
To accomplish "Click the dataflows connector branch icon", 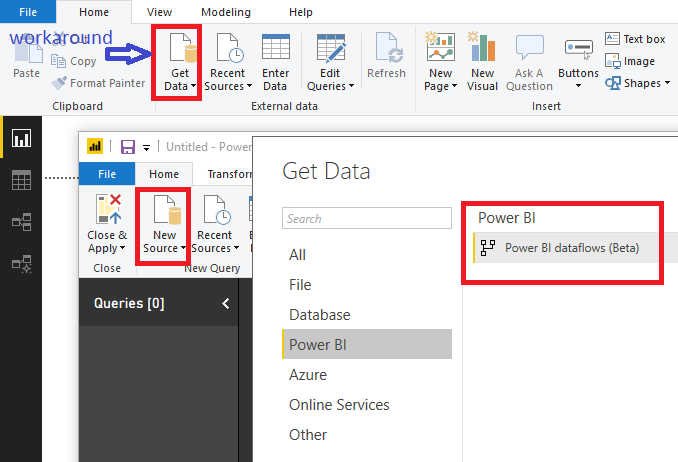I will coord(488,248).
